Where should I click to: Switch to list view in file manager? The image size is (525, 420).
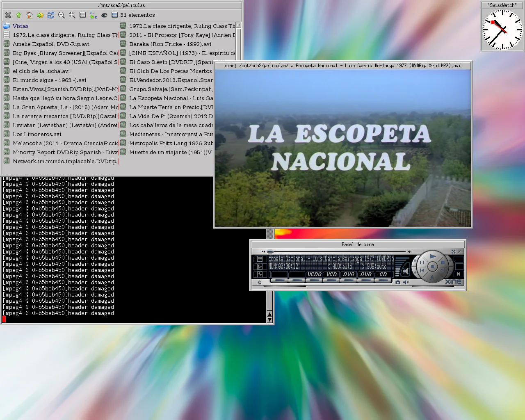(x=83, y=15)
